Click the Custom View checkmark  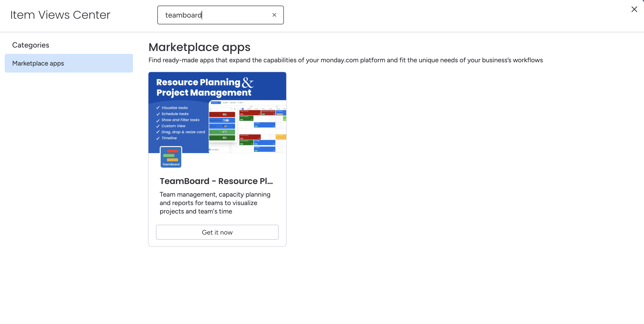[158, 126]
